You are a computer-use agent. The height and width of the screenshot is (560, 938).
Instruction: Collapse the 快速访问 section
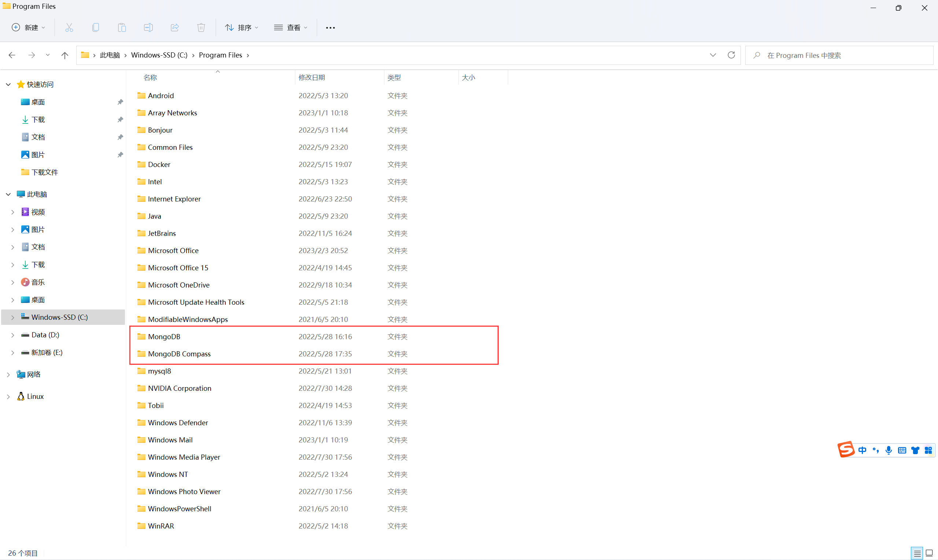tap(8, 85)
